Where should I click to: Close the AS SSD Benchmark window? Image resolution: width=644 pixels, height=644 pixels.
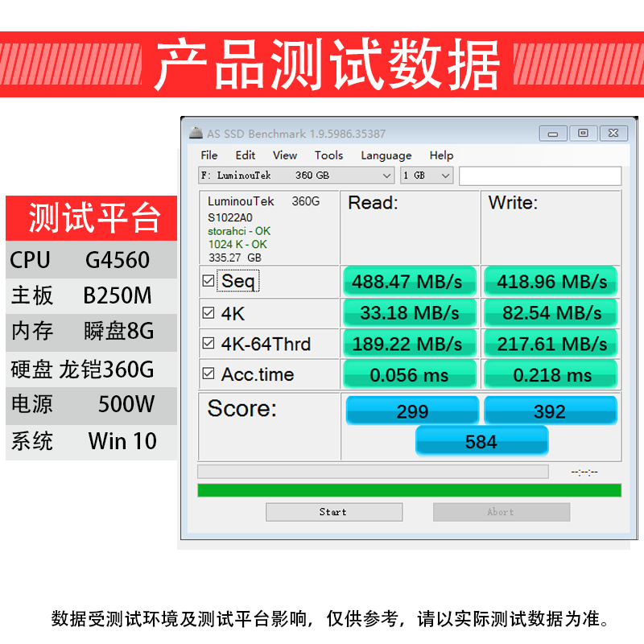613,133
